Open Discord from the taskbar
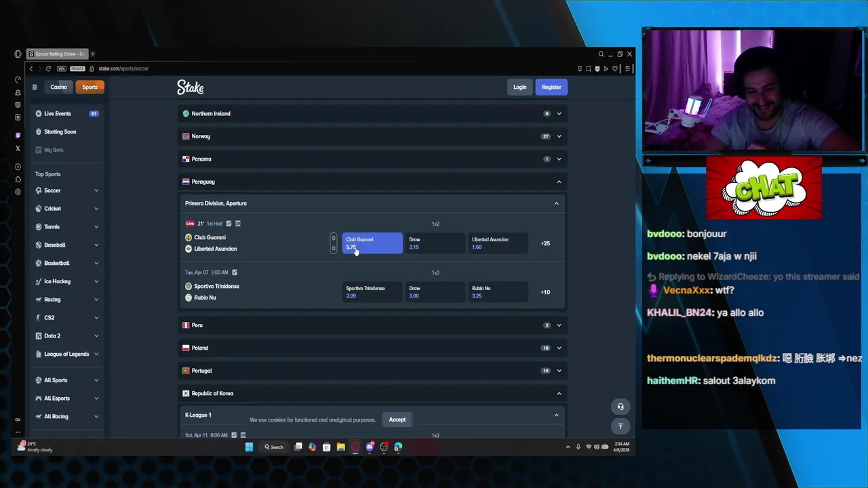868x488 pixels. coord(370,447)
